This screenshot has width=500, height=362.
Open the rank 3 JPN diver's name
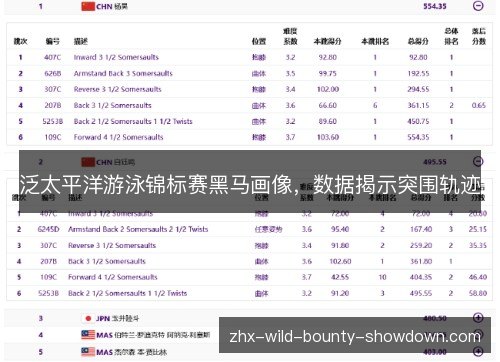(x=125, y=318)
